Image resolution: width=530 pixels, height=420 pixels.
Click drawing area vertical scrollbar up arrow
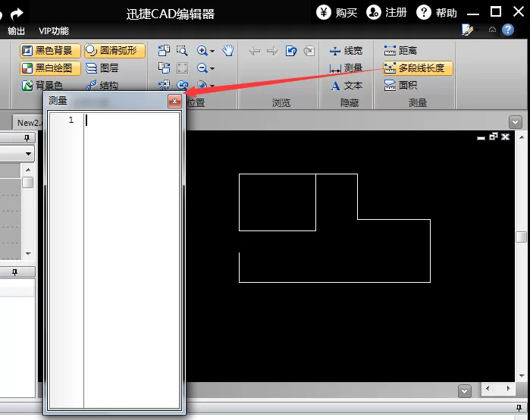pyautogui.click(x=522, y=137)
